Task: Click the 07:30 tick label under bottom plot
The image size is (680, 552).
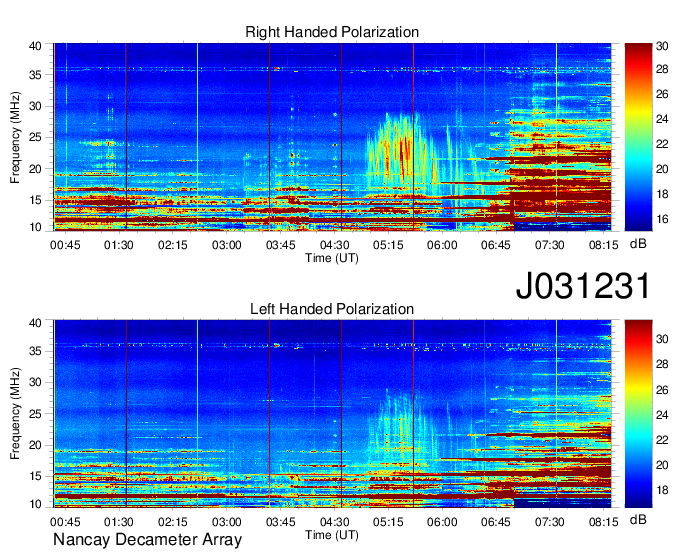Action: (549, 522)
